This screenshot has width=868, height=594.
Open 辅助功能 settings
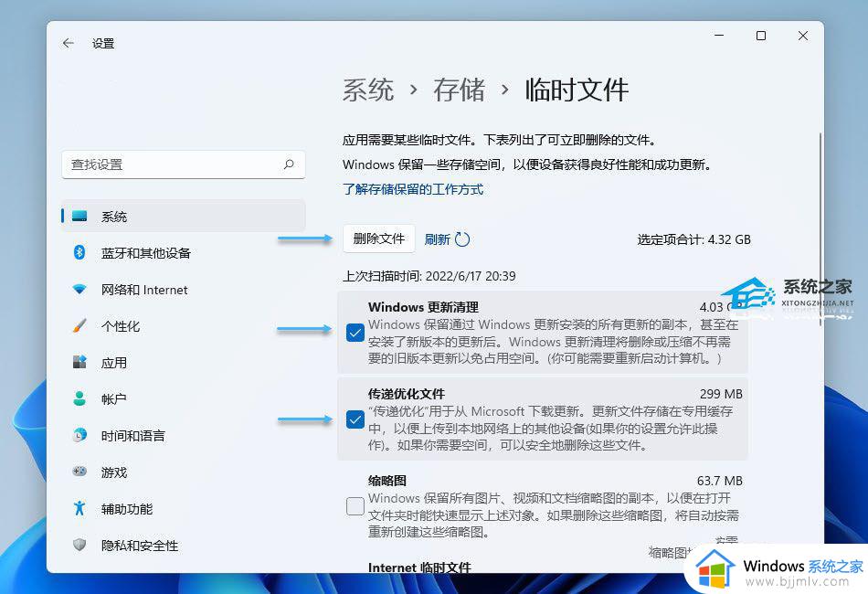[184, 509]
